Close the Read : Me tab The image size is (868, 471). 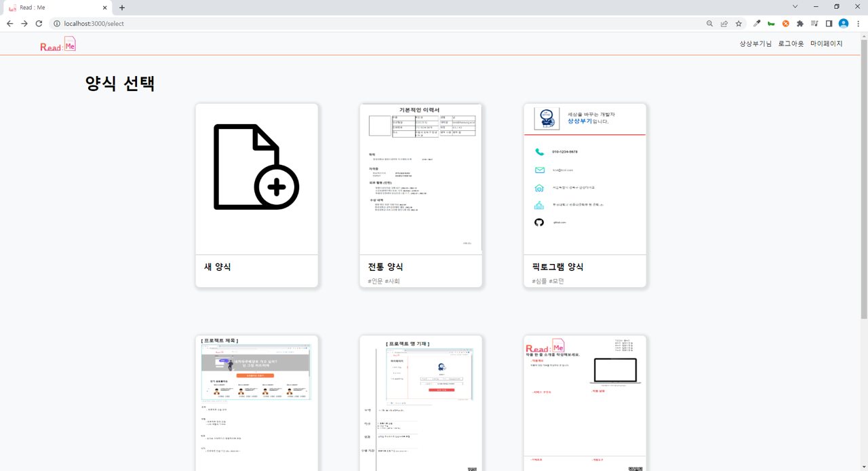[105, 8]
